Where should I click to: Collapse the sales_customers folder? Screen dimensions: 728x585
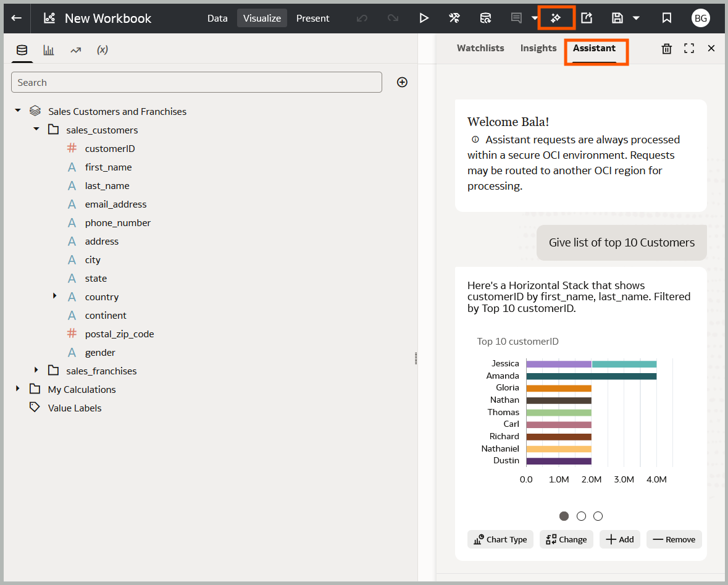tap(36, 130)
